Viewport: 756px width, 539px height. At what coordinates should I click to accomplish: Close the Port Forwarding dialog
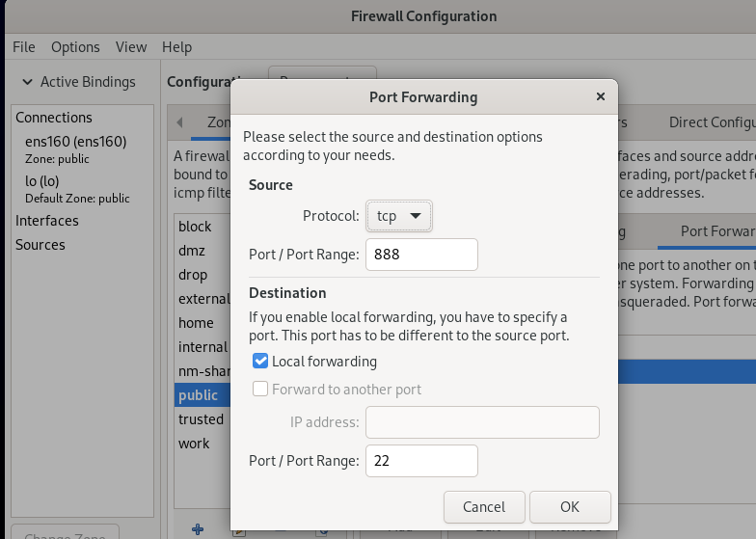600,97
